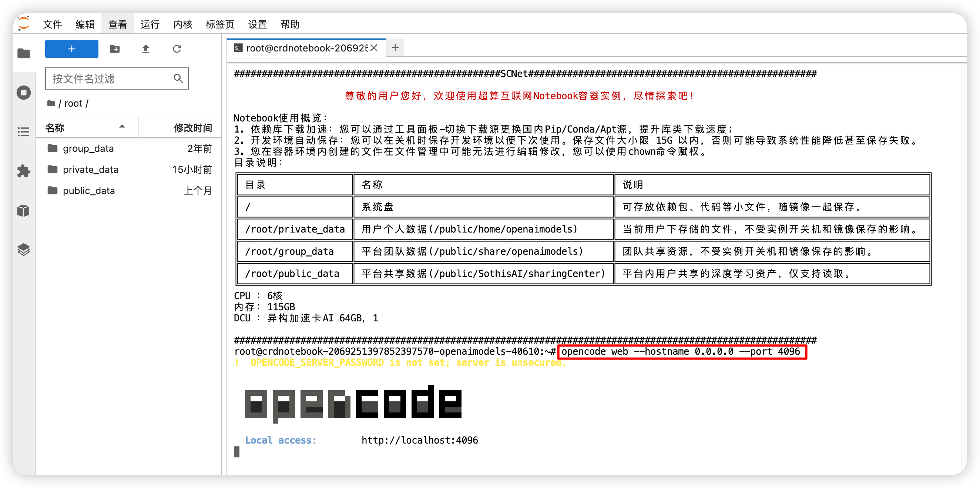Click the blue new launcher plus button
This screenshot has width=980, height=488.
[x=71, y=49]
